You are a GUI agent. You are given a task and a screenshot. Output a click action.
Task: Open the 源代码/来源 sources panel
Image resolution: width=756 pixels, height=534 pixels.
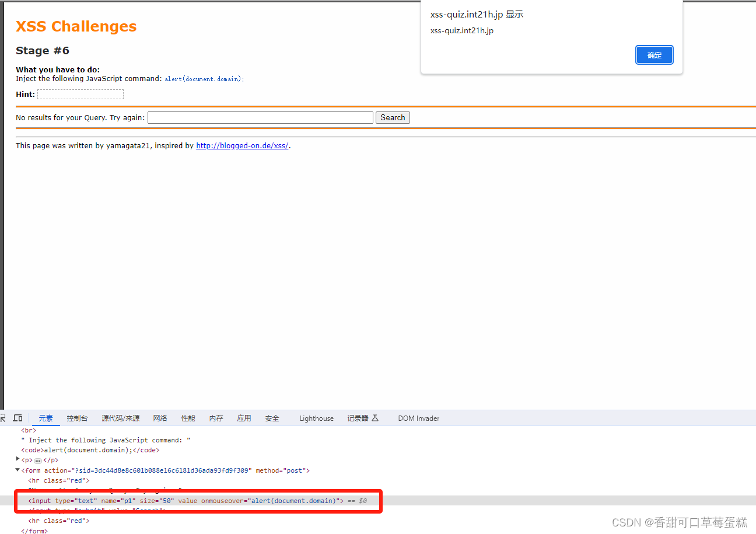click(x=120, y=418)
